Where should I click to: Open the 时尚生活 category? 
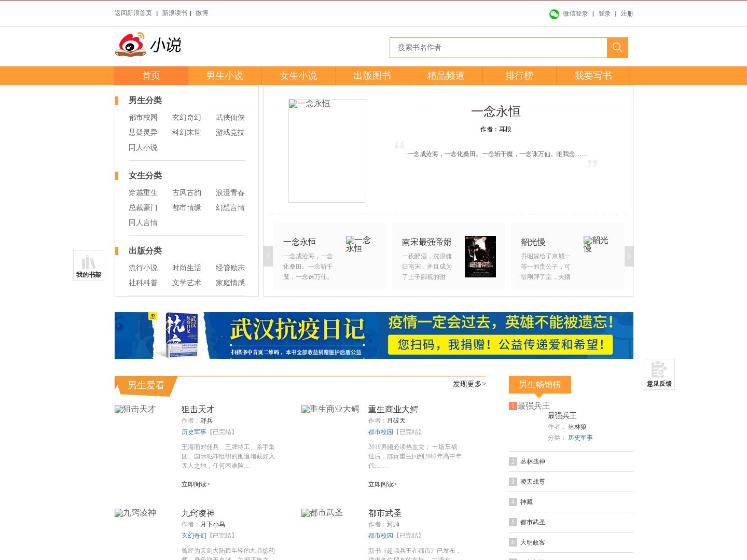coord(187,268)
